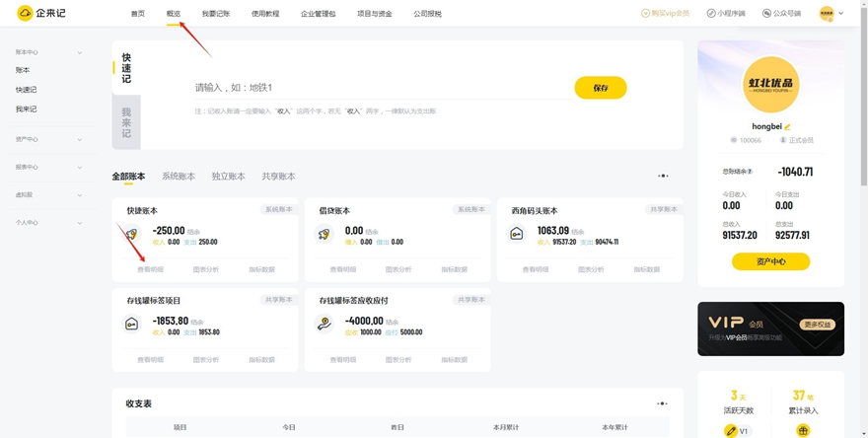Open the user avatar dropdown arrow
This screenshot has height=438, width=868.
click(840, 14)
